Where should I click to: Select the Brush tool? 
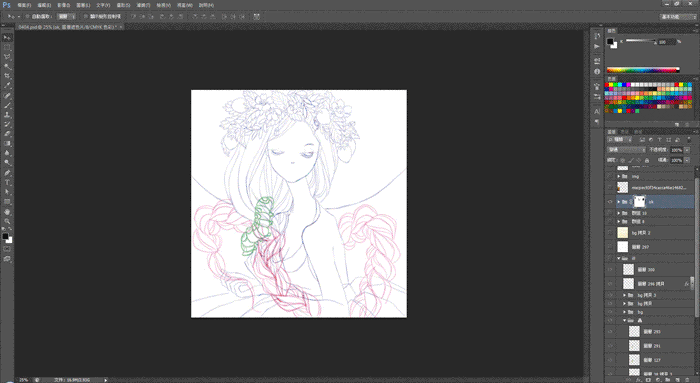pyautogui.click(x=7, y=105)
